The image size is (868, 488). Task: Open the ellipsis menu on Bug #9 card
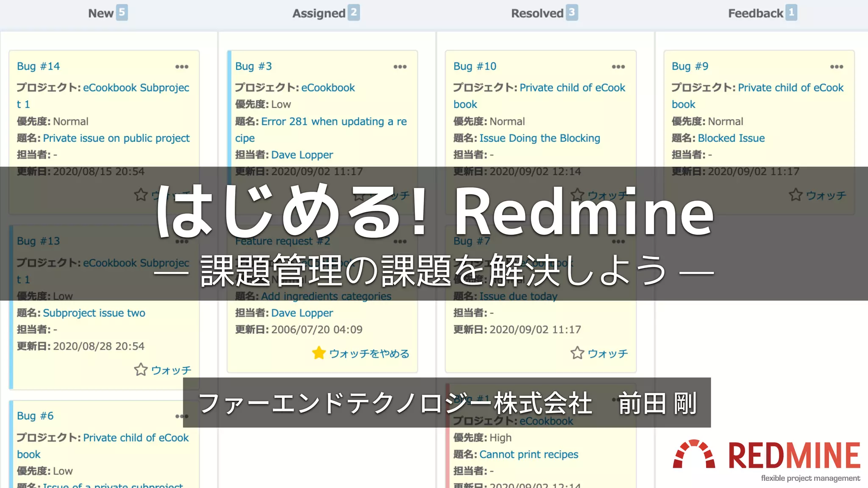tap(836, 67)
